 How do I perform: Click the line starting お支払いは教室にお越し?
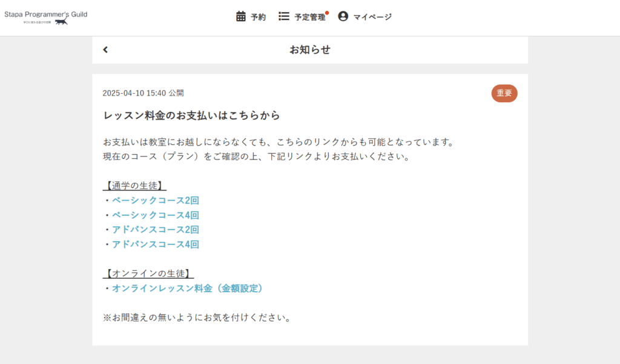[279, 142]
